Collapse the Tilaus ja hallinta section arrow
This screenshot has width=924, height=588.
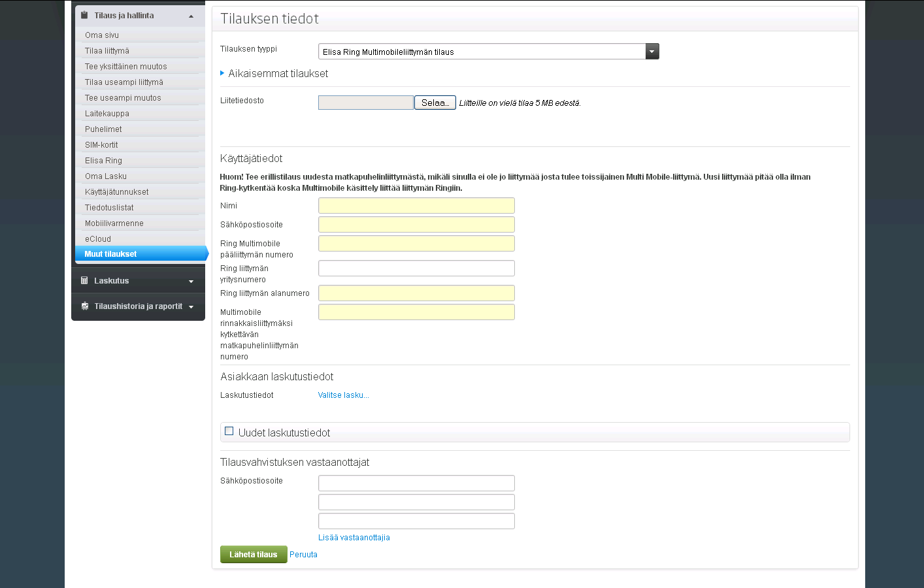click(191, 16)
